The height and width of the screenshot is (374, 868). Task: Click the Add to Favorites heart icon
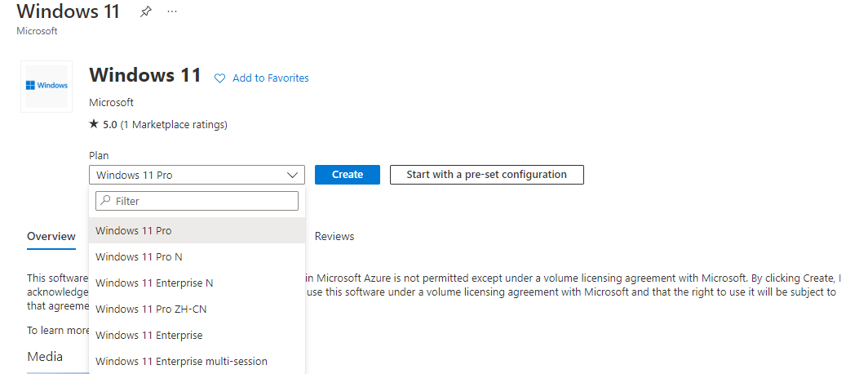pyautogui.click(x=219, y=78)
